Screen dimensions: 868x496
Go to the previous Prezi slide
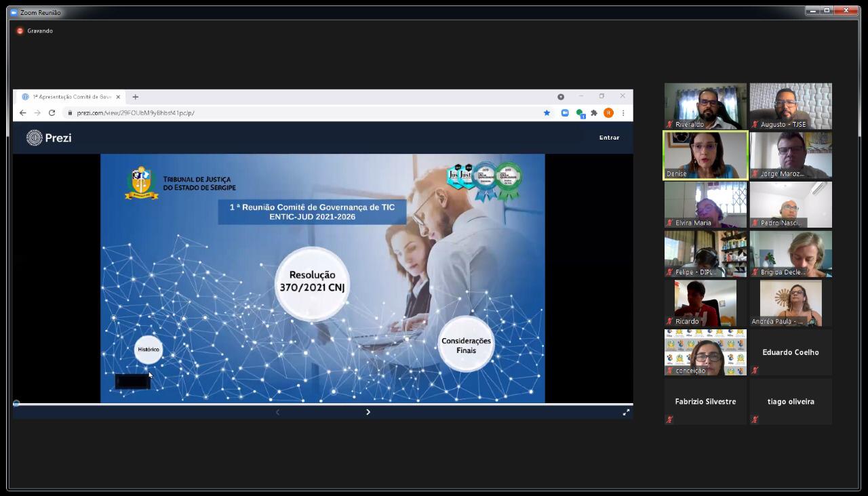tap(277, 412)
